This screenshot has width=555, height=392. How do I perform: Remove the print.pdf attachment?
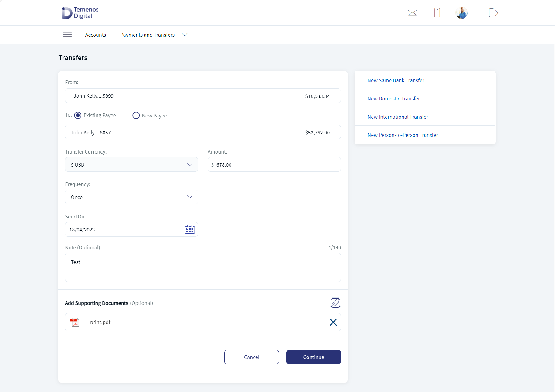click(333, 322)
